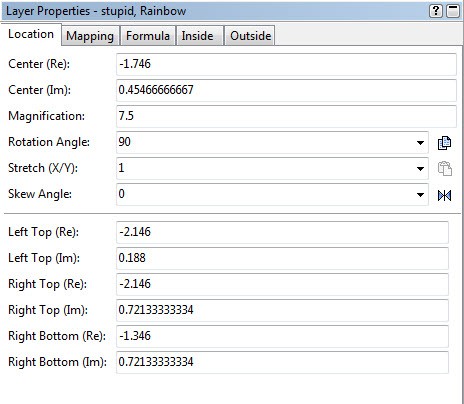464x404 pixels.
Task: Click the Center (Re) label
Action: pyautogui.click(x=39, y=64)
